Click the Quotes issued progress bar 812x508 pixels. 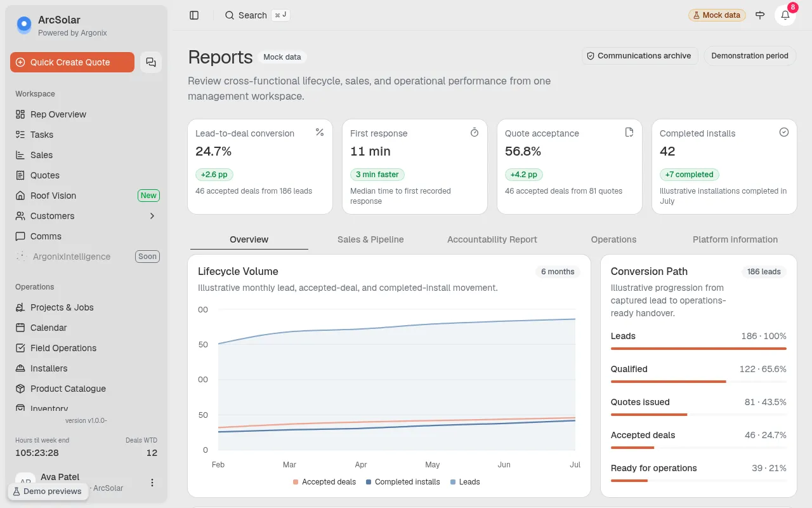click(x=698, y=415)
